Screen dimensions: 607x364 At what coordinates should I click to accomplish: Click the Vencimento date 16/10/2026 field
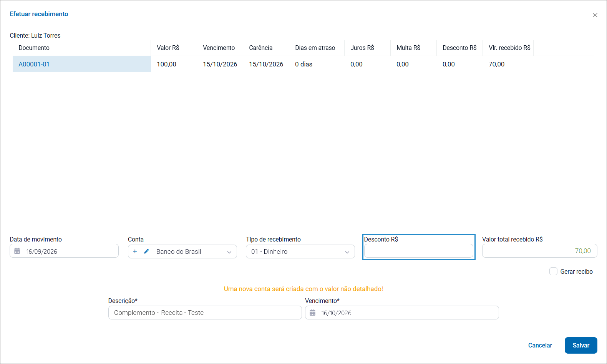(x=402, y=313)
